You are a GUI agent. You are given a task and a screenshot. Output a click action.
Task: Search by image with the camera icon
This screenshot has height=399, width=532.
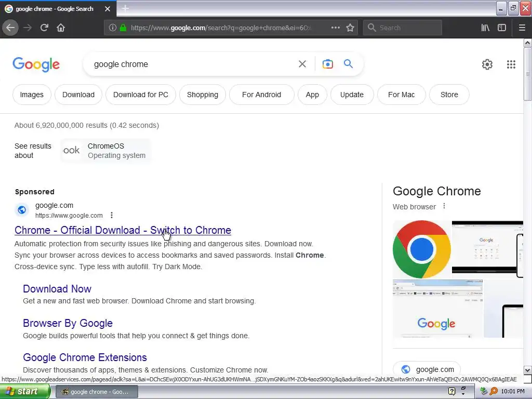[x=327, y=64]
